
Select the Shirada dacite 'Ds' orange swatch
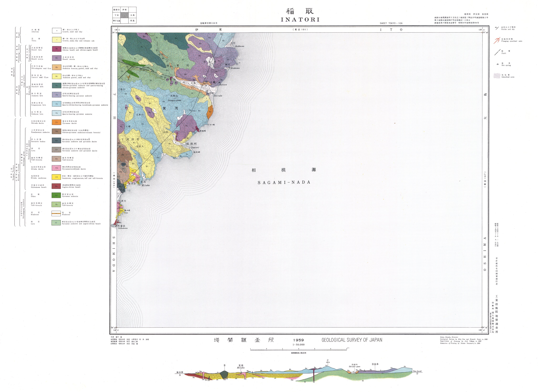click(56, 122)
